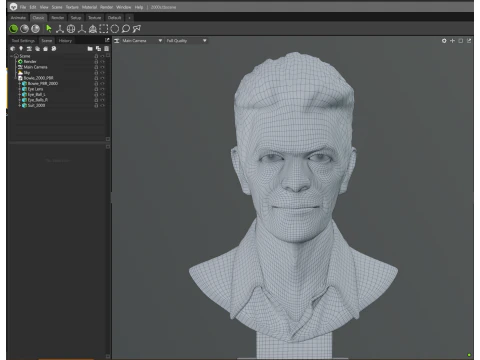480x360 pixels.
Task: Add a new workspace with plus tab
Action: click(x=129, y=18)
